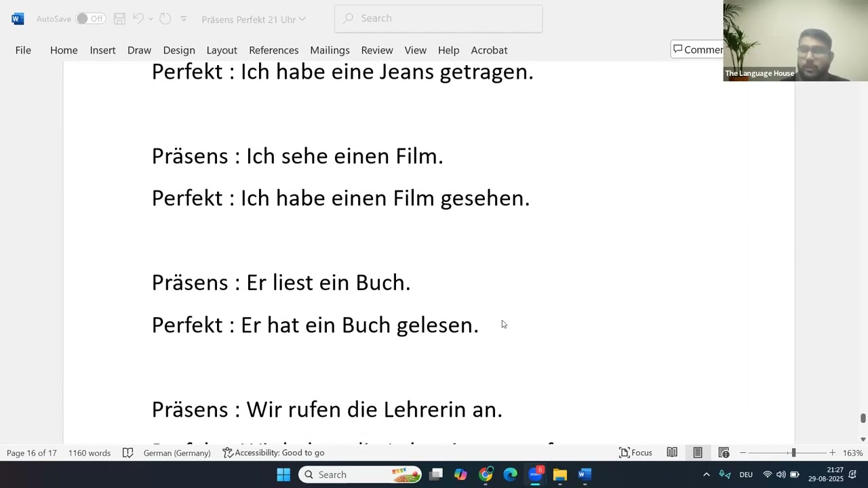Launch Copilot from the taskbar
The width and height of the screenshot is (868, 488).
(x=460, y=474)
